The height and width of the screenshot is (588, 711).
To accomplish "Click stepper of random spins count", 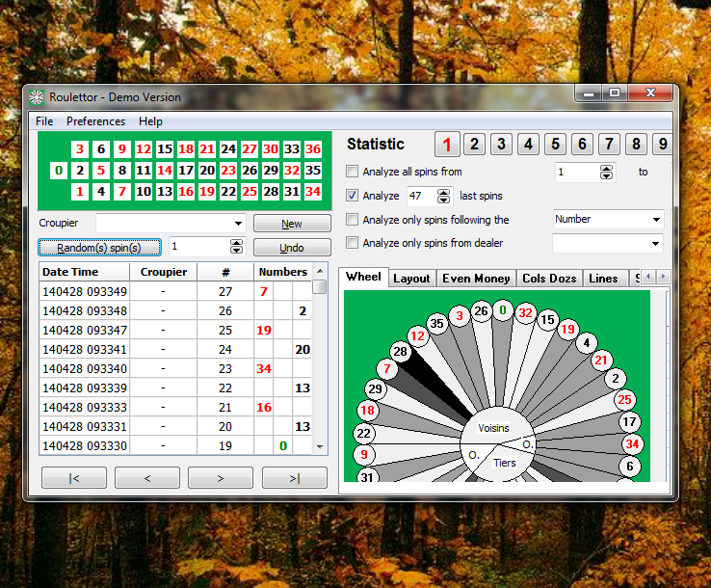I will (236, 247).
